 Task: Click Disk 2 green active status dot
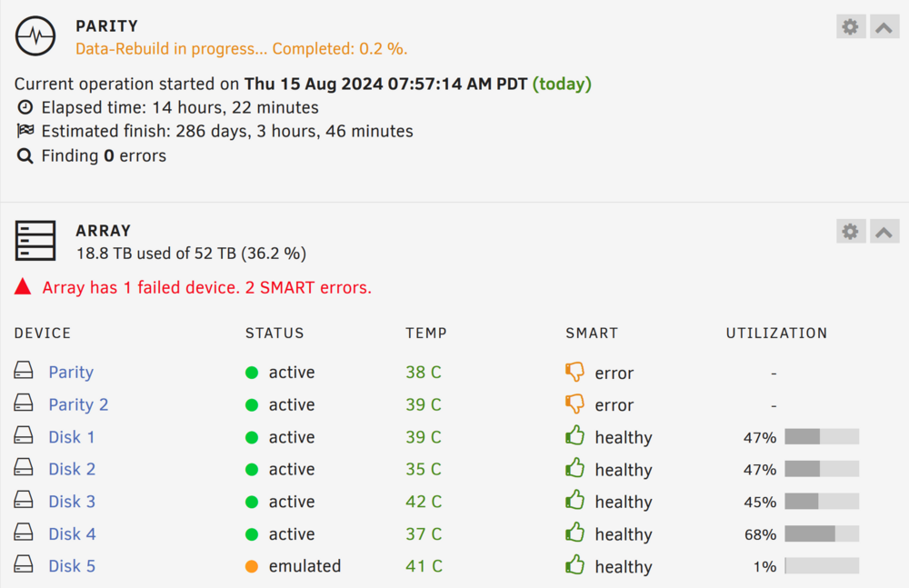(252, 470)
